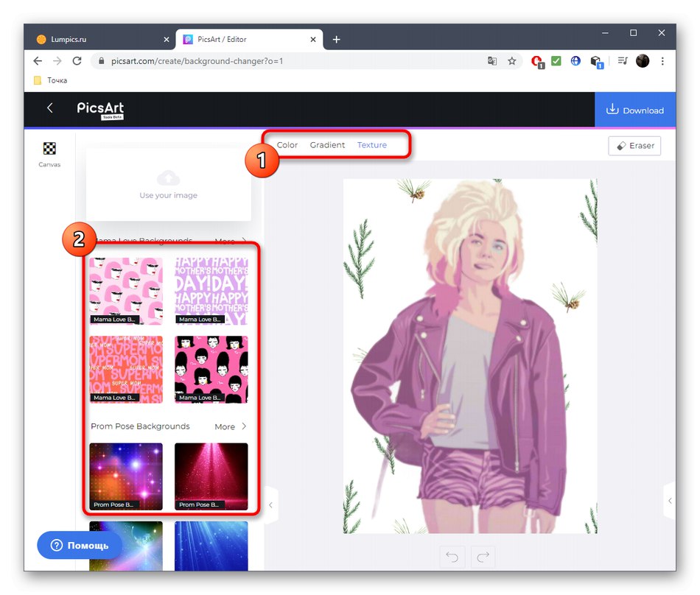The width and height of the screenshot is (700, 595).
Task: Switch to the Lumpics.ru browser tab
Action: 102,39
